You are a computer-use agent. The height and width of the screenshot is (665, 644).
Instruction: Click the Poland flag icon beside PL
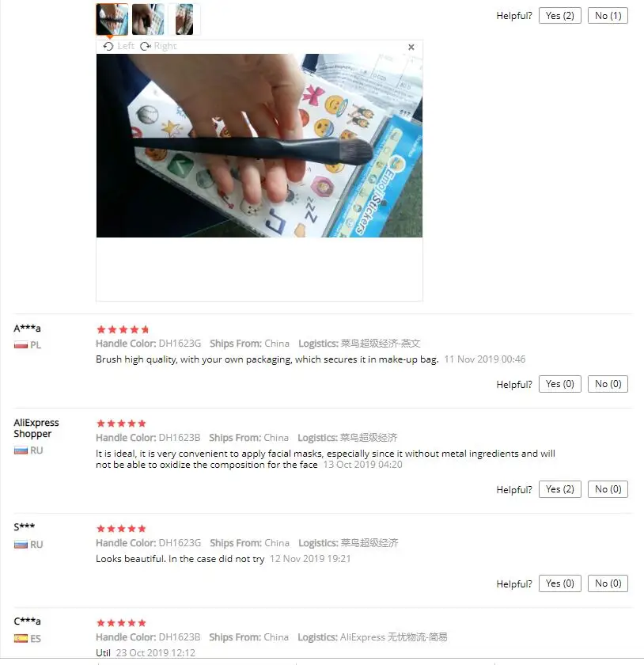click(x=21, y=345)
